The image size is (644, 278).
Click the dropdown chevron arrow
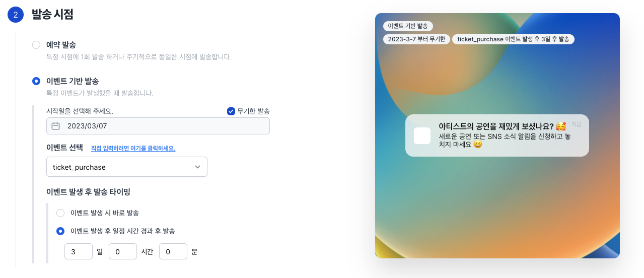197,167
